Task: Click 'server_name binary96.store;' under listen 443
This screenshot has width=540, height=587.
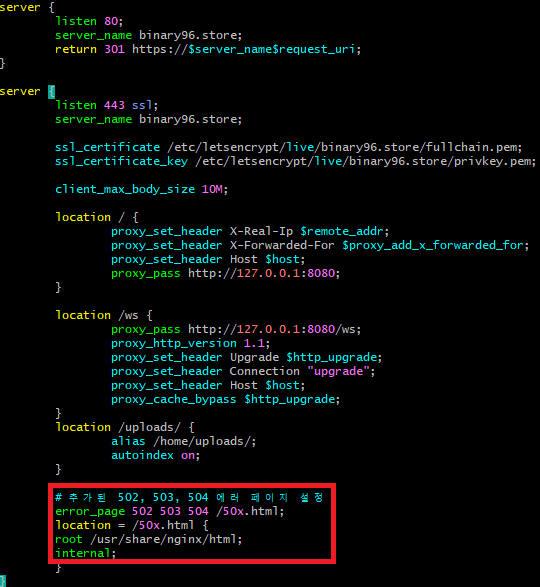Action: [149, 119]
